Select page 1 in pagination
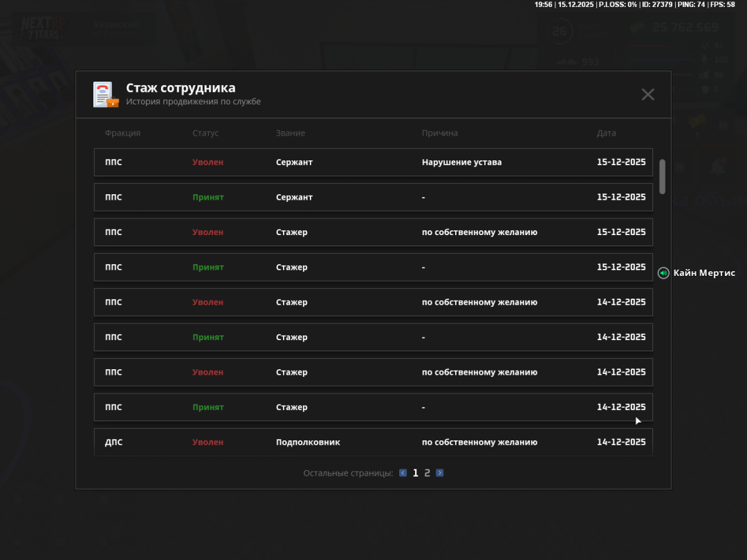The width and height of the screenshot is (747, 560). 416,474
